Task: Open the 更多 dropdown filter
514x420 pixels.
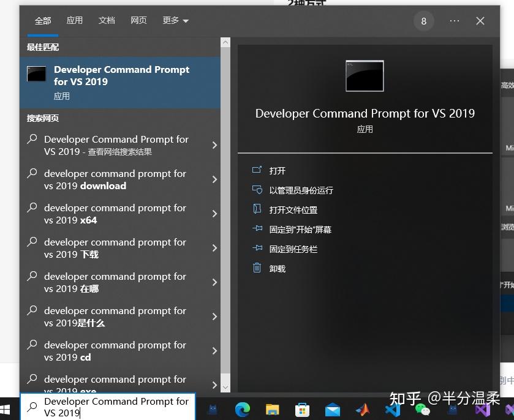Action: tap(175, 21)
